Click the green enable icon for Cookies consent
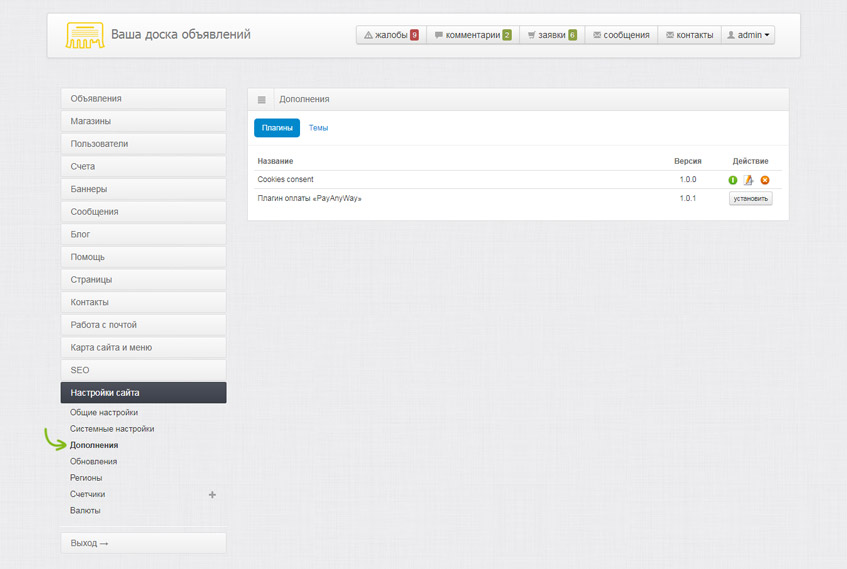 [732, 180]
